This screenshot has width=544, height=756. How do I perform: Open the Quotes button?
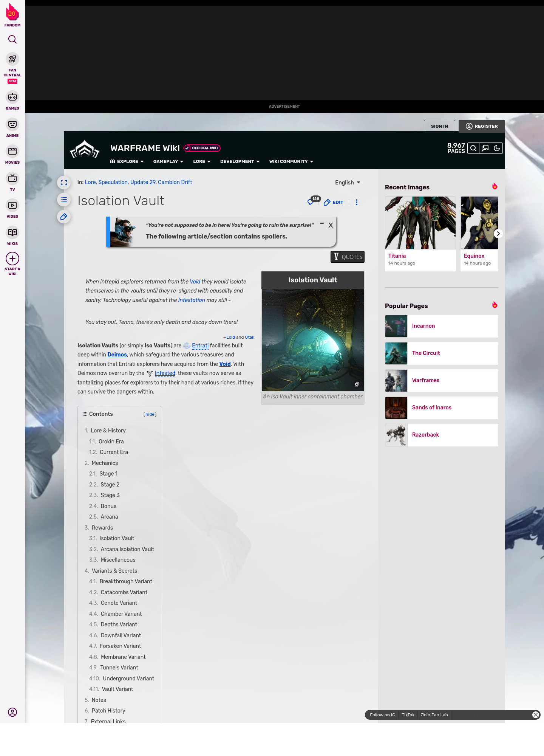(348, 257)
